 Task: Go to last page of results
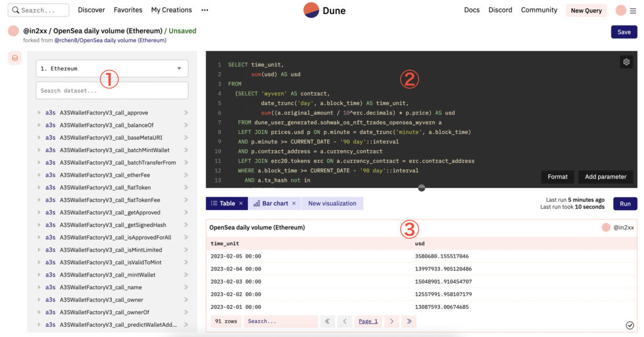pos(409,321)
